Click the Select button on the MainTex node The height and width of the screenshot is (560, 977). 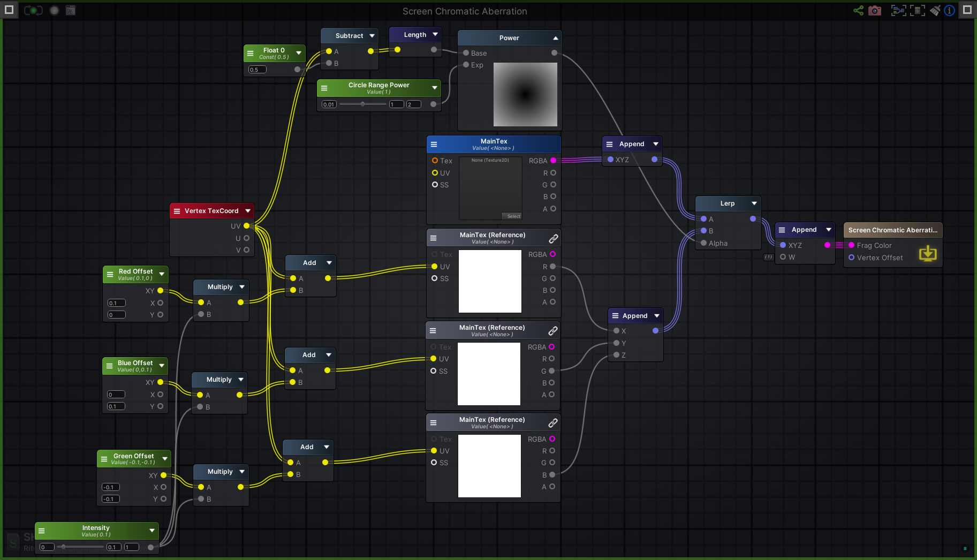[512, 216]
